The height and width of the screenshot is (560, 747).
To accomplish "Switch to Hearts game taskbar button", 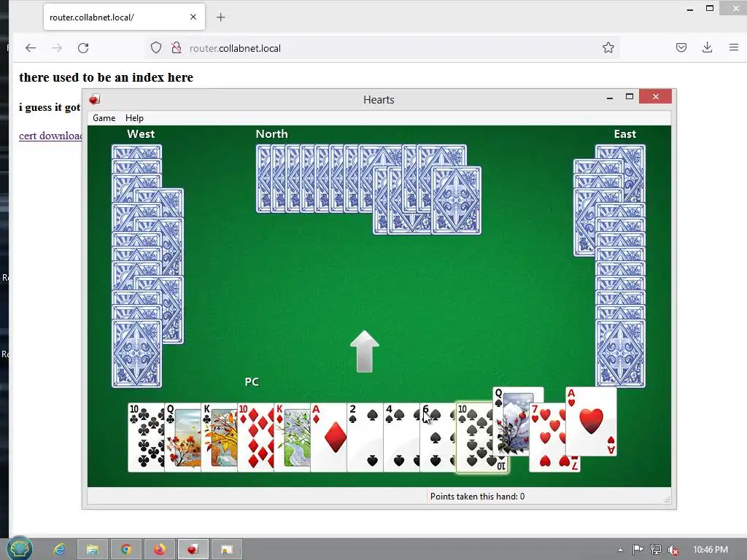I will click(x=193, y=550).
